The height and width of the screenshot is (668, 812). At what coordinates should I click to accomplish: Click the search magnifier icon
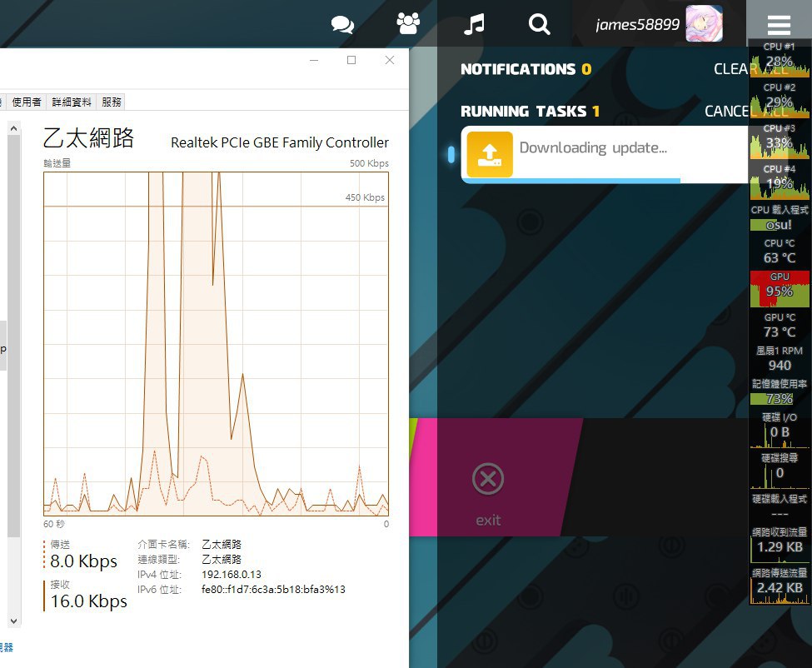[x=539, y=24]
